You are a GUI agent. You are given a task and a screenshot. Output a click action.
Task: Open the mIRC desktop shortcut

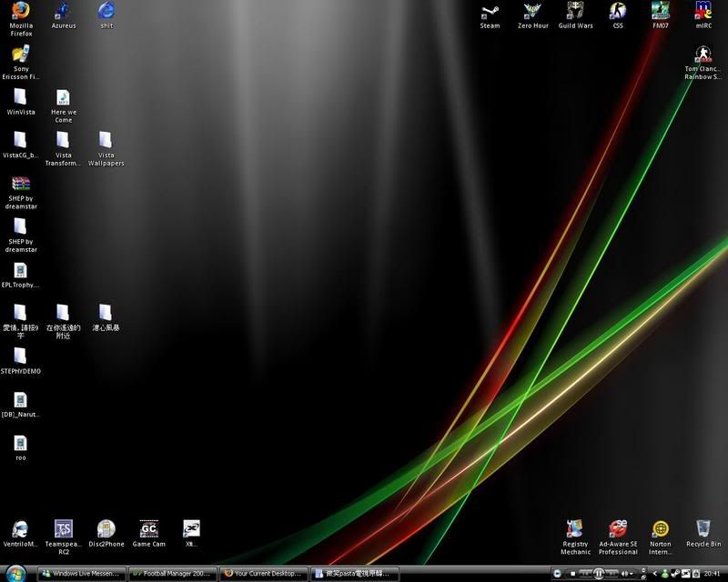click(703, 15)
